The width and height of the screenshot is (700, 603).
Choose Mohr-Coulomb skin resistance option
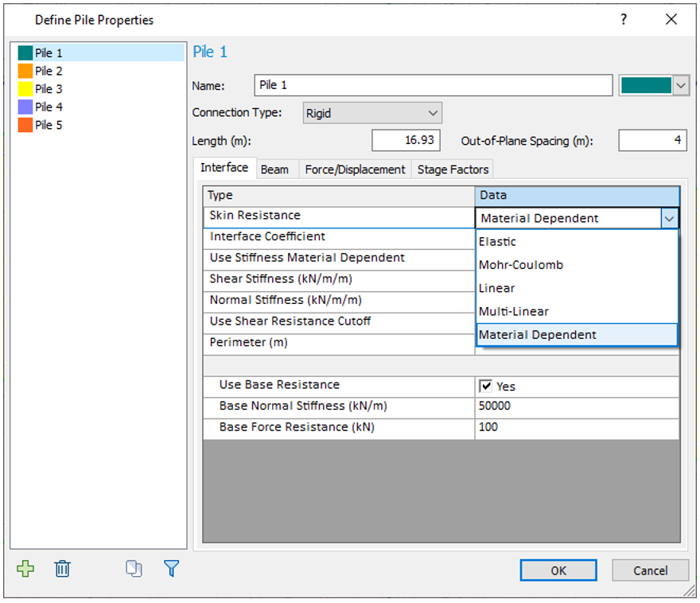click(577, 265)
